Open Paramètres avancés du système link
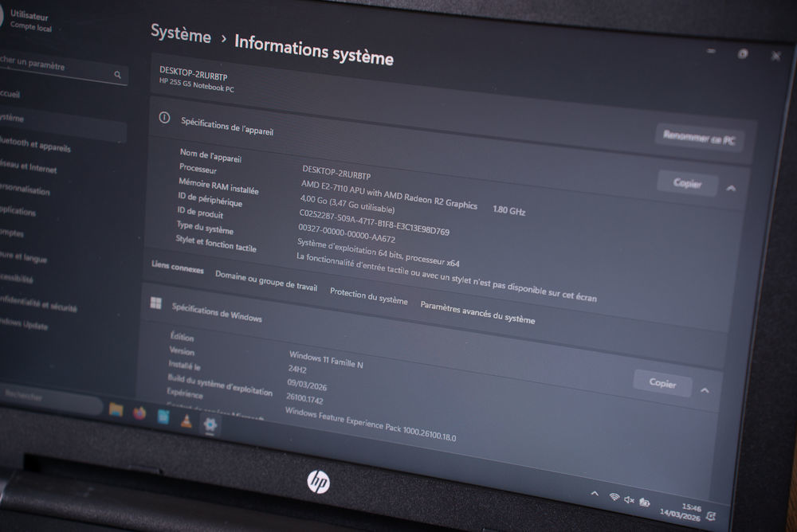797x532 pixels. [x=477, y=312]
